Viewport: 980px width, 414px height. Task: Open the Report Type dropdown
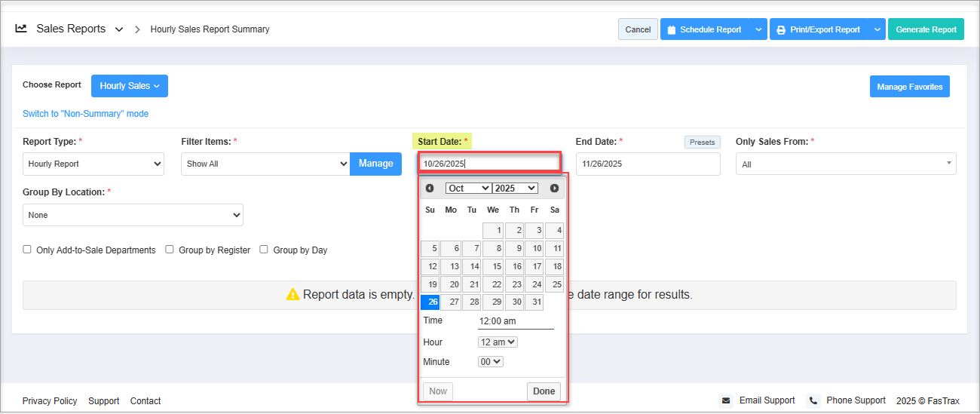(93, 164)
